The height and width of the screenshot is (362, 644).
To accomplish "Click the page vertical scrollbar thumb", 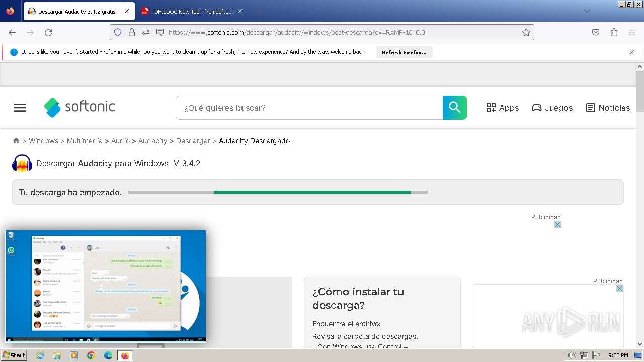I will pyautogui.click(x=640, y=90).
